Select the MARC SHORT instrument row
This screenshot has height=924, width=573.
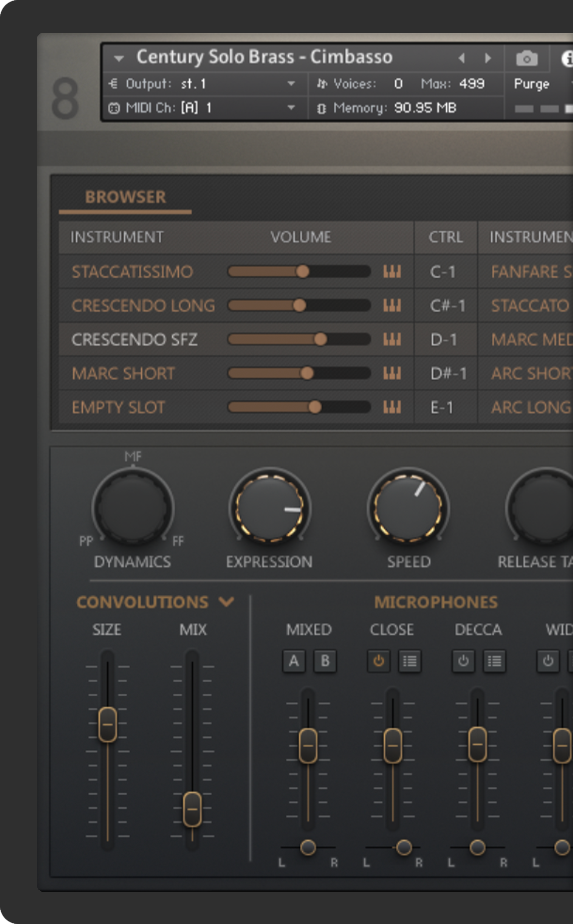click(123, 374)
